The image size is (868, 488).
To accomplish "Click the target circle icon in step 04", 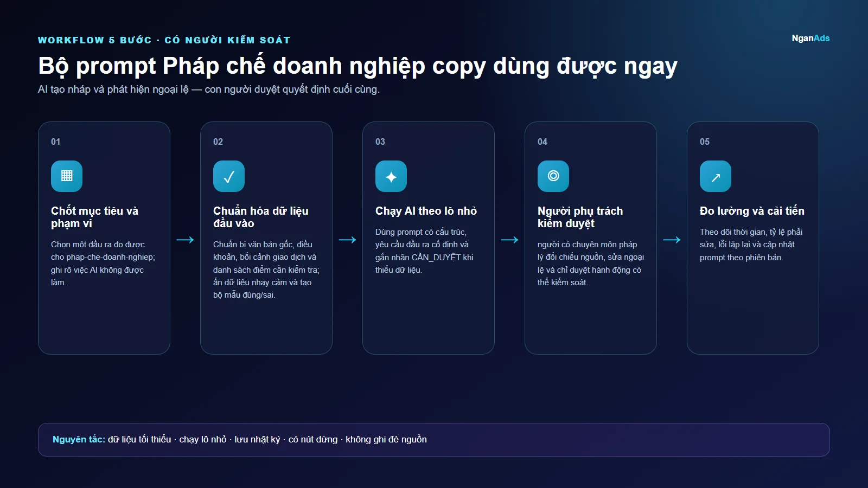I will 553,176.
